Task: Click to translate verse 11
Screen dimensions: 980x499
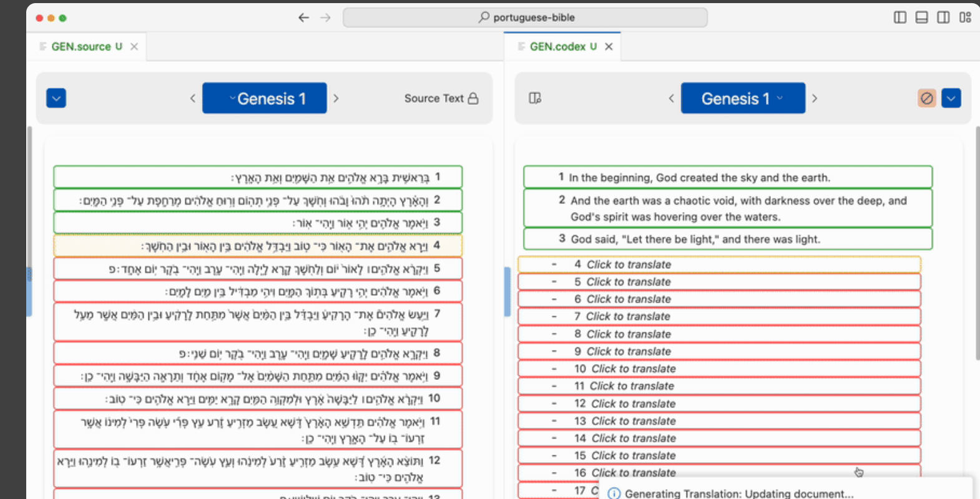Action: [720, 386]
